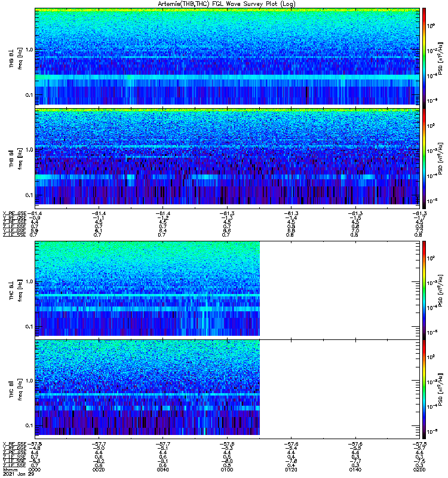
Task: Click the THB B-perpendicular freq [Hz] axis label
Action: [20, 59]
